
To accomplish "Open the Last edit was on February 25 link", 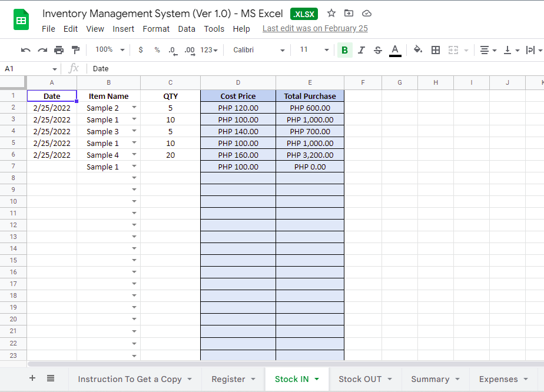I will (315, 28).
